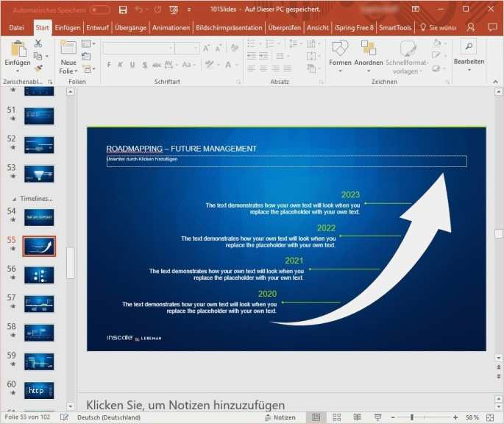Click the Cut scissors icon
This screenshot has height=424, width=504.
click(x=38, y=43)
